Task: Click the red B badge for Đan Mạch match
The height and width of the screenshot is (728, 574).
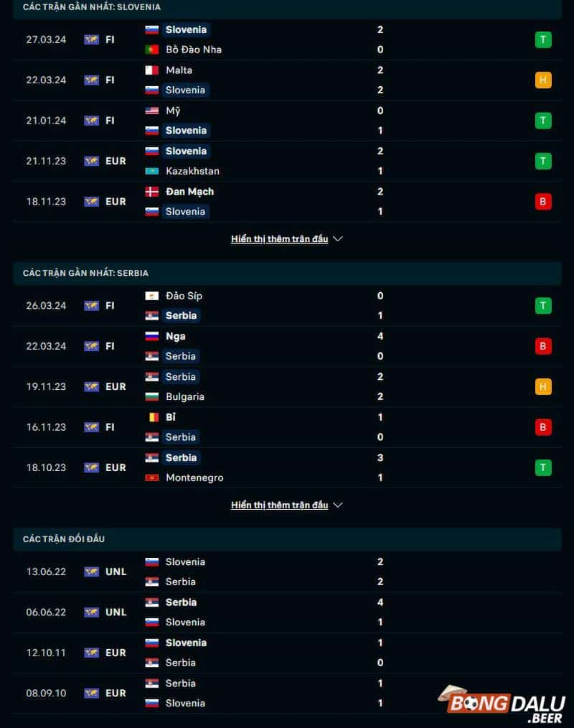Action: (x=543, y=202)
